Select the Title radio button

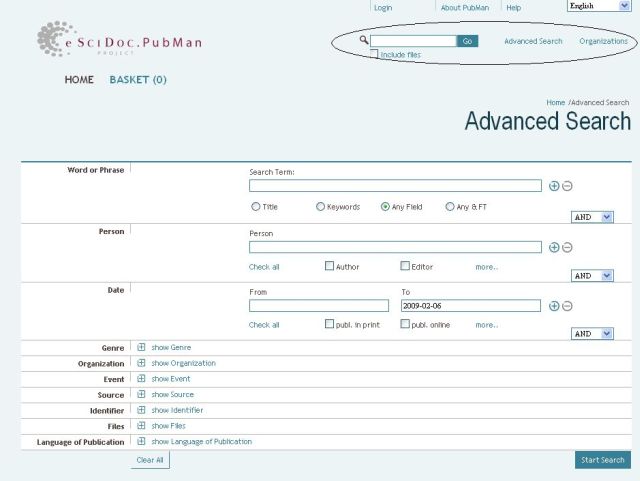tap(256, 207)
